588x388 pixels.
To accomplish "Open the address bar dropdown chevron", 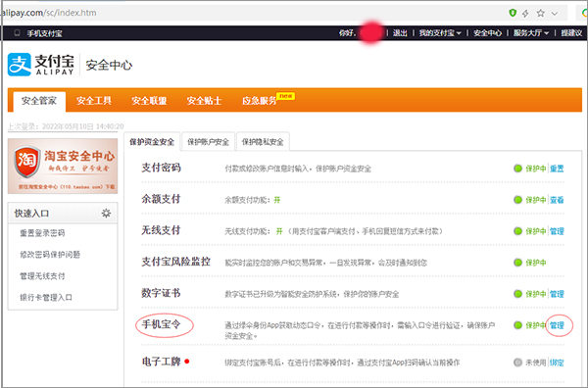I will pyautogui.click(x=555, y=14).
